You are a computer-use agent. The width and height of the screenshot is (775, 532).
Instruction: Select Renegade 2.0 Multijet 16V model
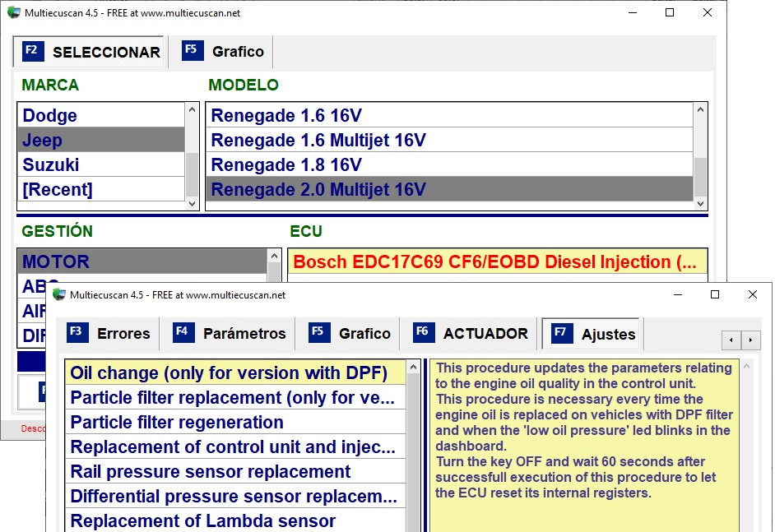(x=449, y=189)
